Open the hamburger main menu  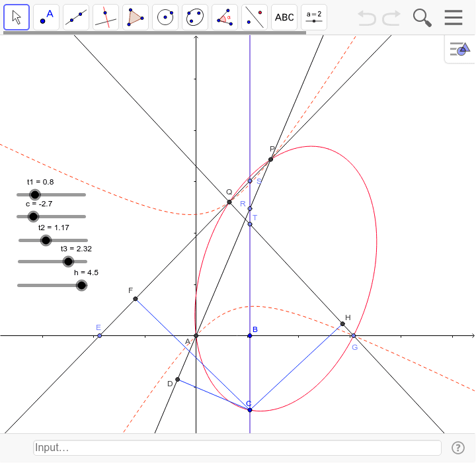pyautogui.click(x=454, y=18)
